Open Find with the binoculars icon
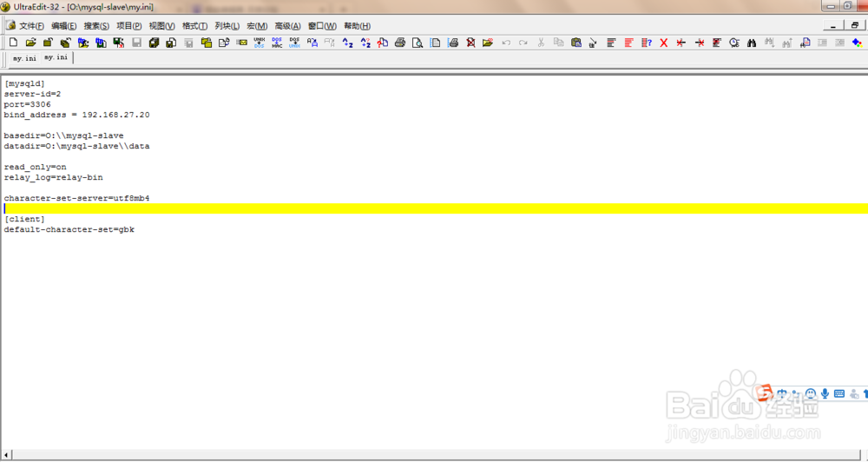 click(752, 43)
